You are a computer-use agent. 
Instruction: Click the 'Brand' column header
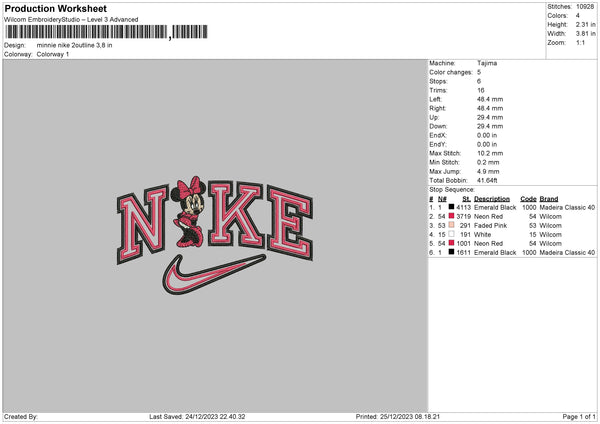[549, 199]
